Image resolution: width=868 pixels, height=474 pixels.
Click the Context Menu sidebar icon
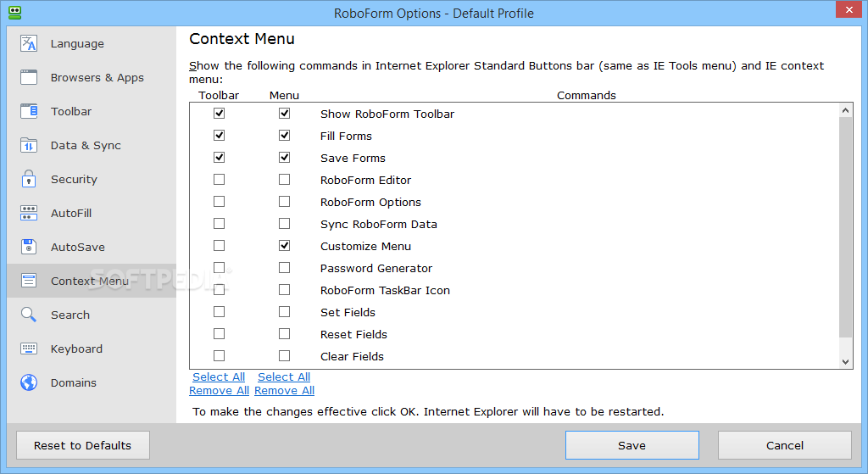[x=29, y=281]
